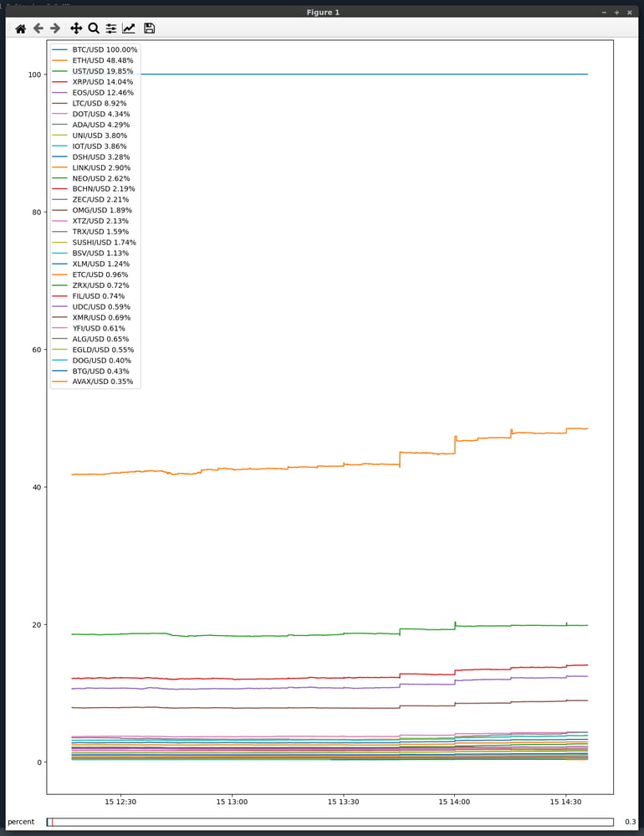Click the IOT/USD 3.86% legend entry
This screenshot has height=836, width=644.
click(89, 146)
